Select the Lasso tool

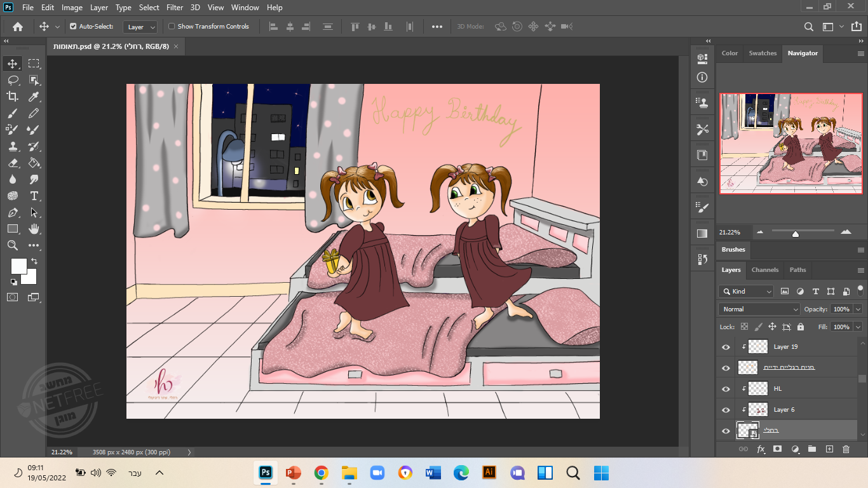pos(12,80)
